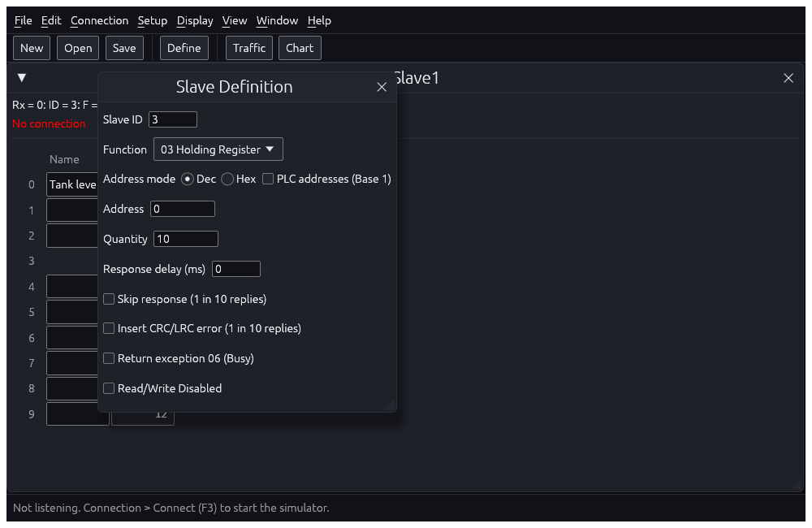Viewport: 812px width, 528px height.
Task: Click the Define toolbar button
Action: click(x=184, y=48)
